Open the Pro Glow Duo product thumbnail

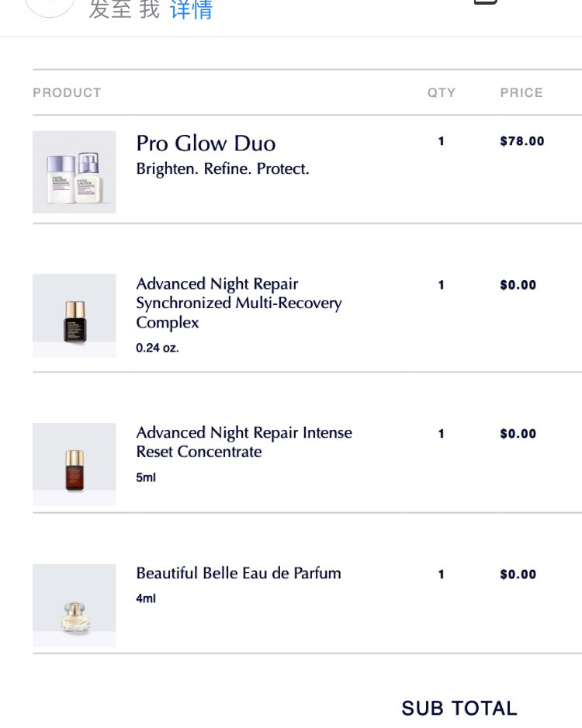coord(74,172)
